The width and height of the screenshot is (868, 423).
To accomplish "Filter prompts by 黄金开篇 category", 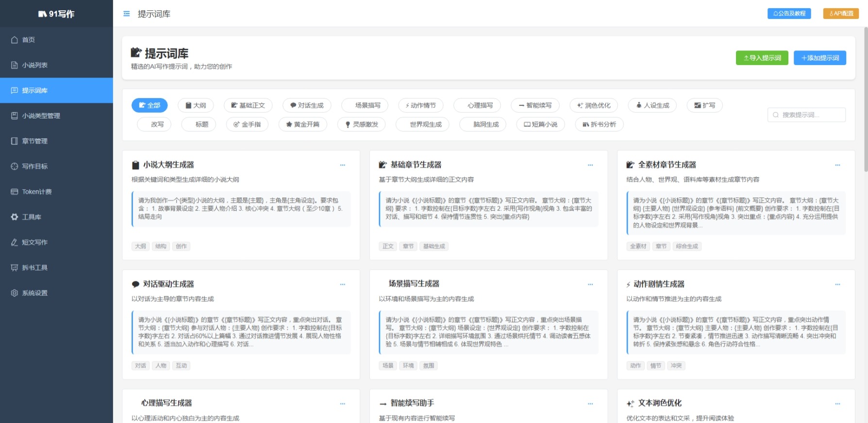I will [x=303, y=125].
